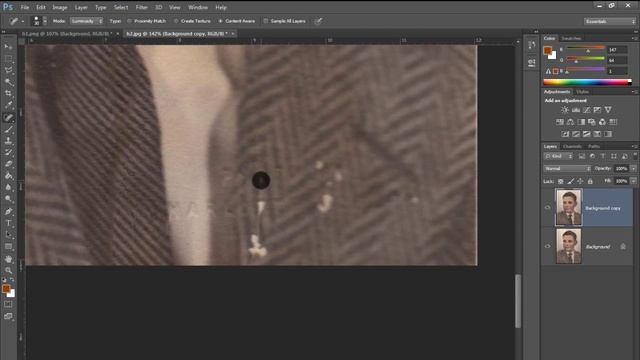Open the Essentials workspace dropdown
Image resolution: width=640 pixels, height=360 pixels.
click(x=609, y=21)
